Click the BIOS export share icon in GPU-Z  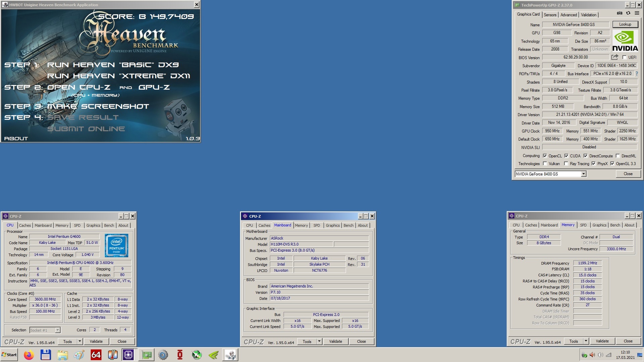point(614,57)
